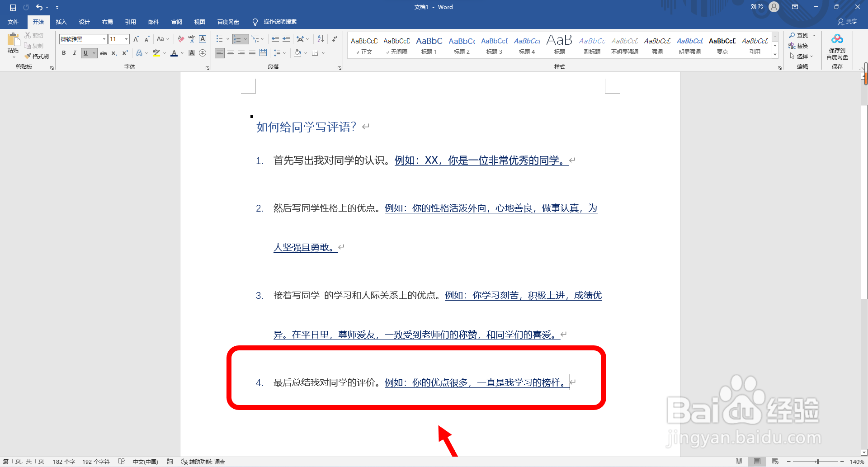Toggle Underline formatting
This screenshot has height=467, width=868.
pos(85,53)
